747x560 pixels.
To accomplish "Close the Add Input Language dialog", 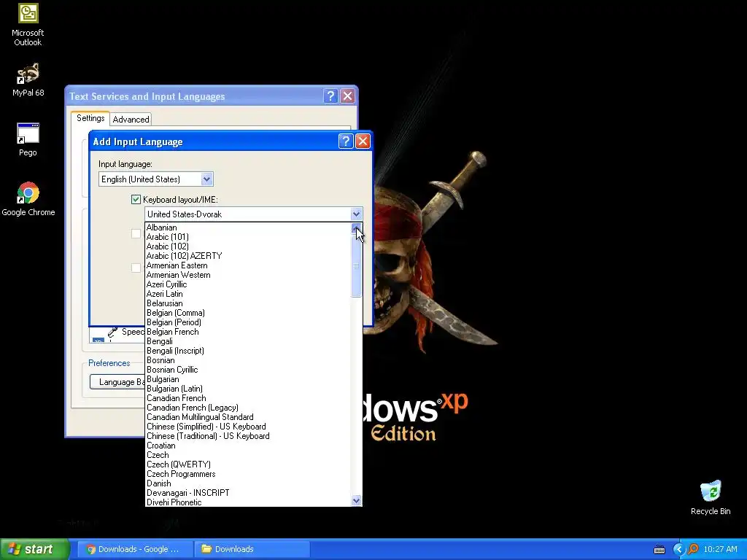I will tap(363, 141).
